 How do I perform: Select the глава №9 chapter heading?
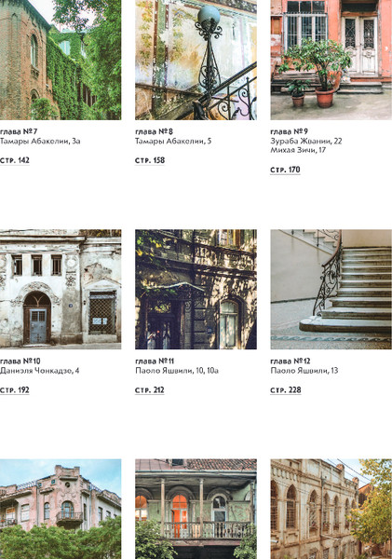click(x=289, y=131)
